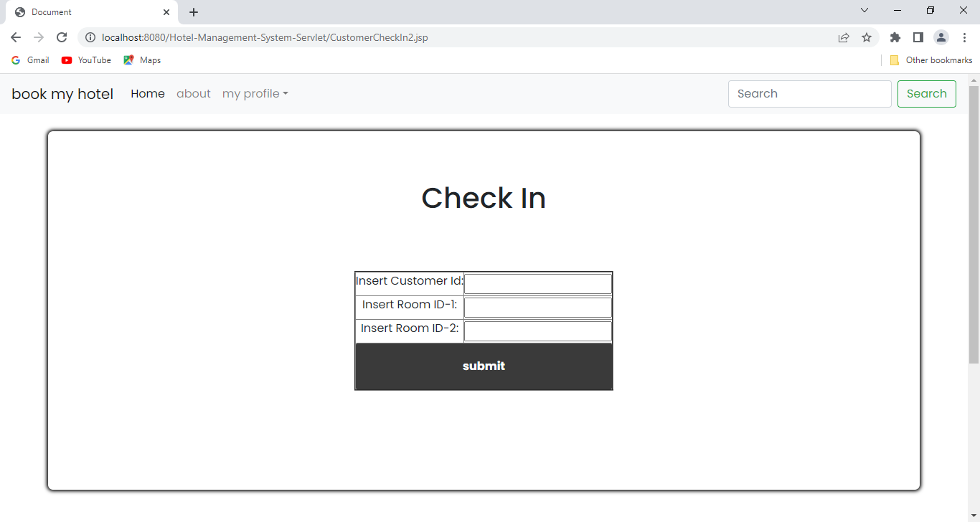Reload the current page
980x522 pixels.
coord(62,37)
